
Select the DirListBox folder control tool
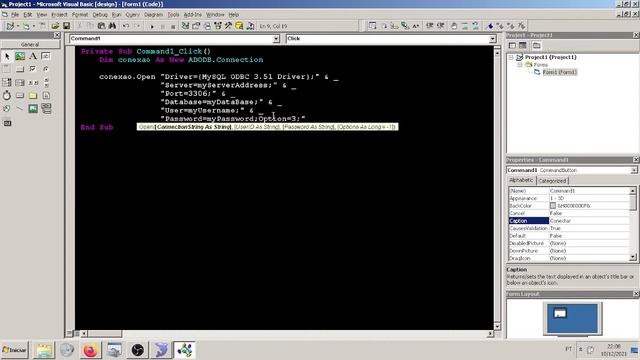pos(33,96)
